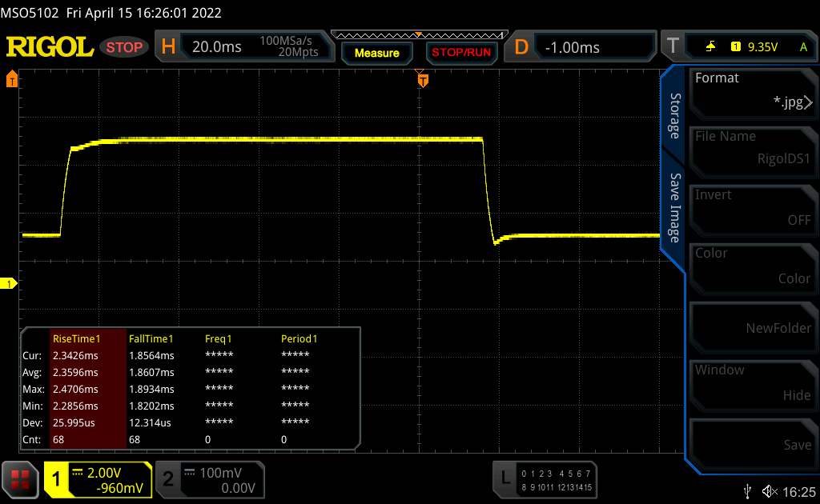Click the FallTime1 Cur value 1.8564ms
Viewport: 820px width, 504px height.
(151, 356)
